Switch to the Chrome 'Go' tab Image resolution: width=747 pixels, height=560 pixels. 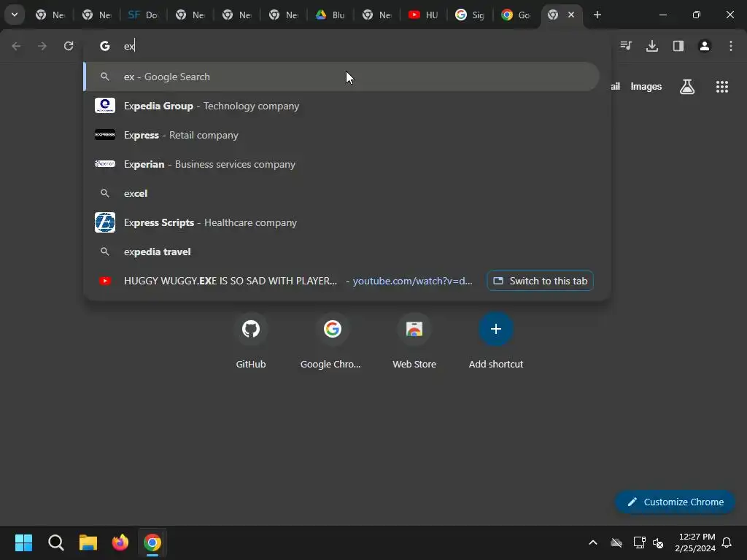pos(516,15)
